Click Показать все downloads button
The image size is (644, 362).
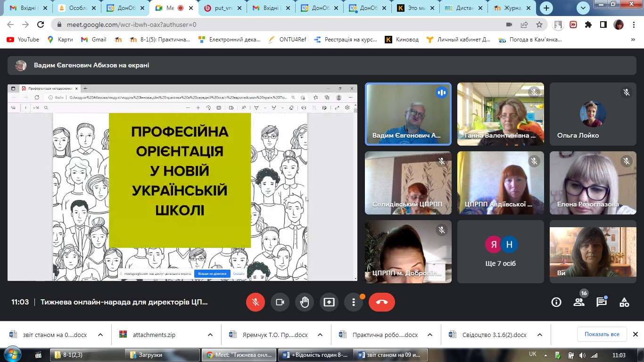pos(602,334)
